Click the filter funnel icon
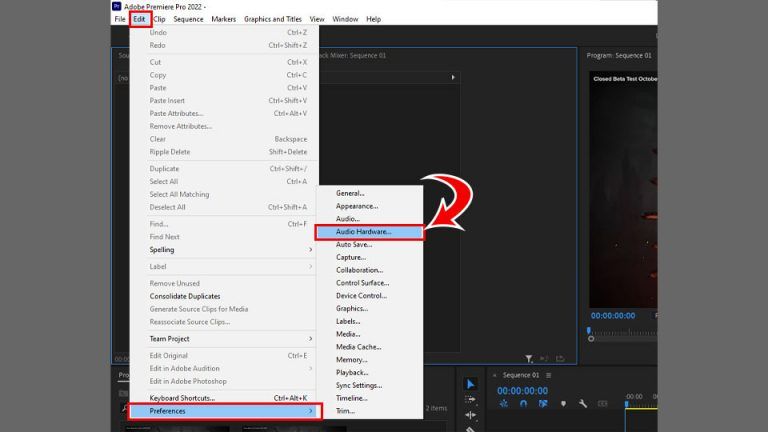The width and height of the screenshot is (768, 432). coord(529,359)
